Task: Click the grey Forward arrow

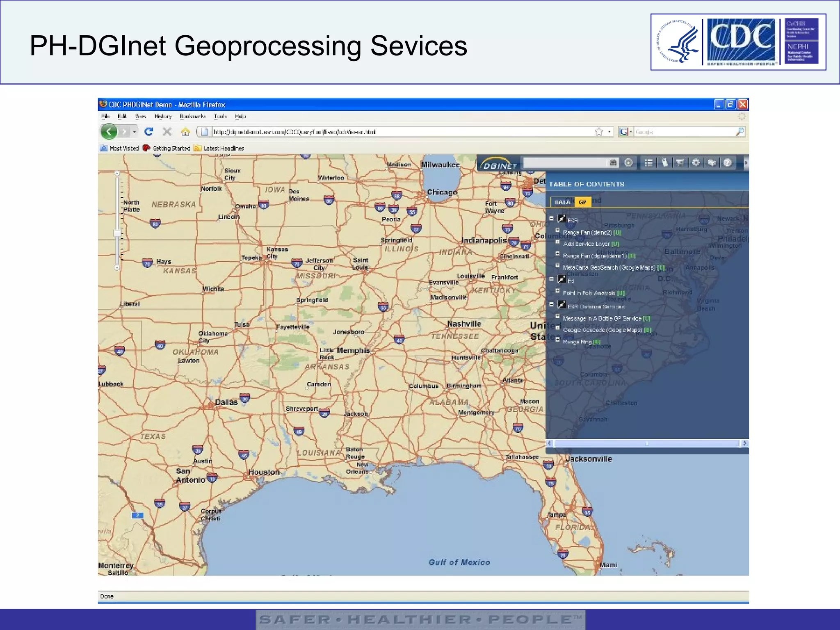Action: click(x=124, y=132)
